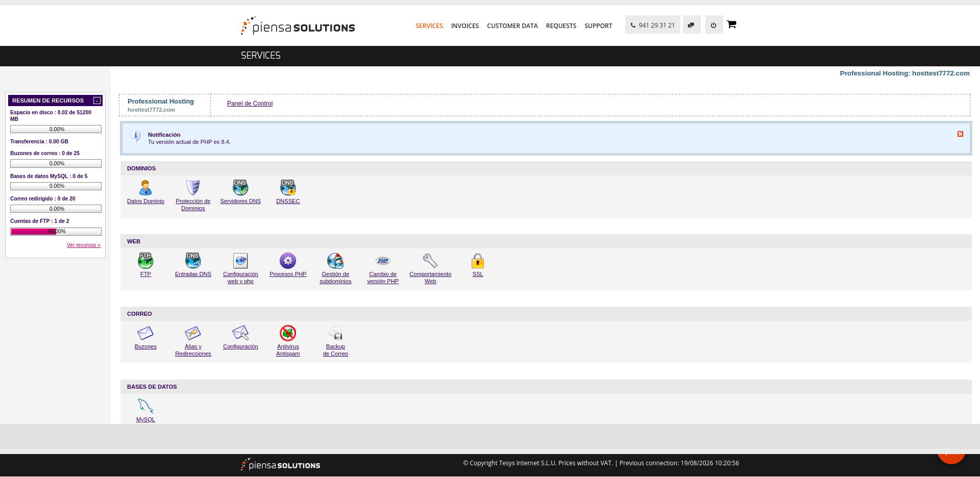The width and height of the screenshot is (980, 477).
Task: Click the Entradas DNS text link
Action: [193, 274]
